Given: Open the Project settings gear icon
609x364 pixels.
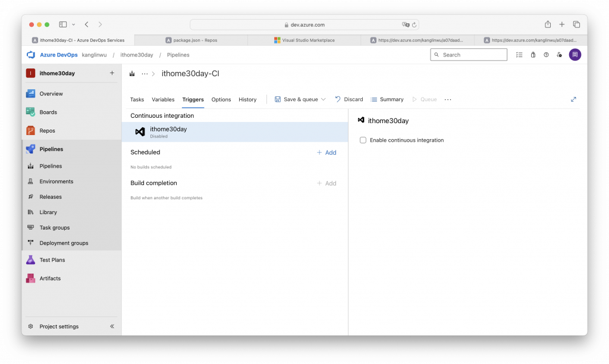Looking at the screenshot, I should point(31,327).
